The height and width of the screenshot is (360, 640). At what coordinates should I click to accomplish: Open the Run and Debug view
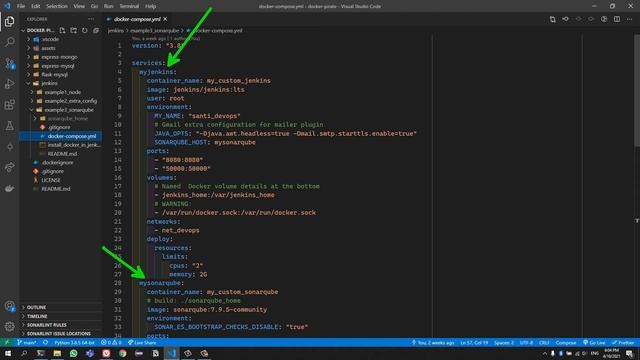coord(9,84)
